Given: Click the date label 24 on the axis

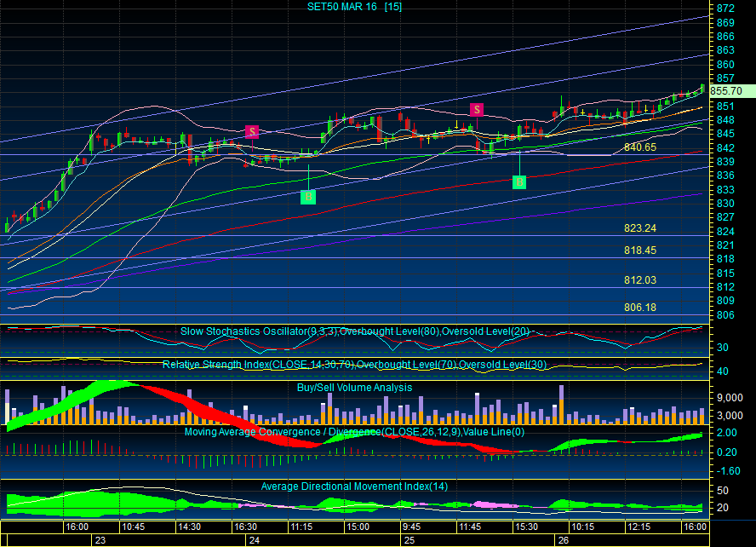Looking at the screenshot, I should coord(254,540).
